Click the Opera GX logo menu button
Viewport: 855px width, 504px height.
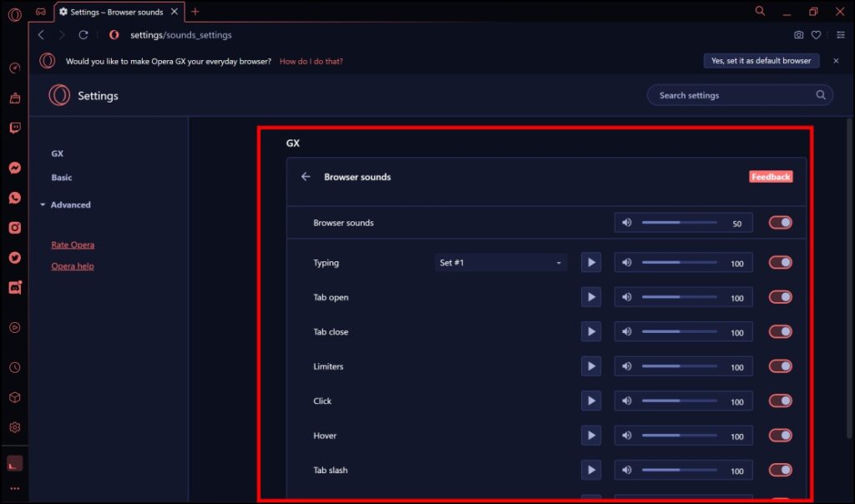15,14
